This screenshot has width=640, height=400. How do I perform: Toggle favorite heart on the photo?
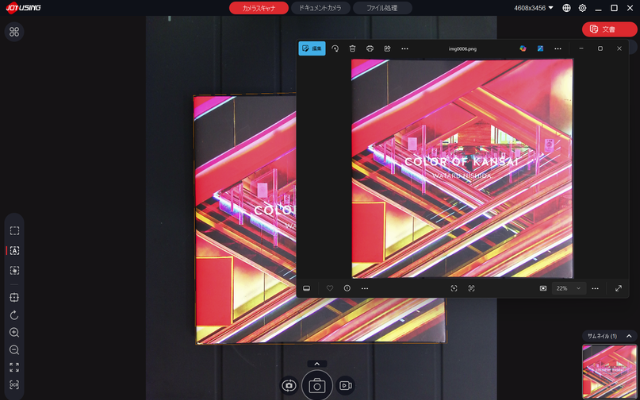tap(330, 288)
